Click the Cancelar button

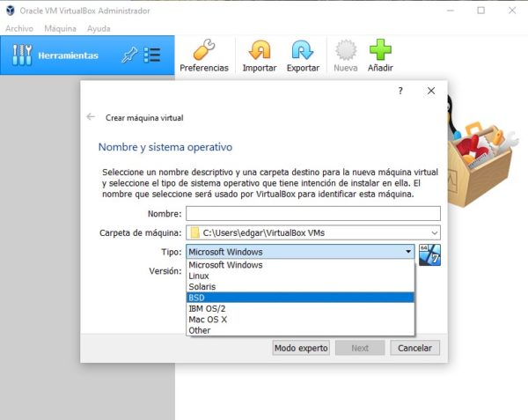pyautogui.click(x=414, y=348)
